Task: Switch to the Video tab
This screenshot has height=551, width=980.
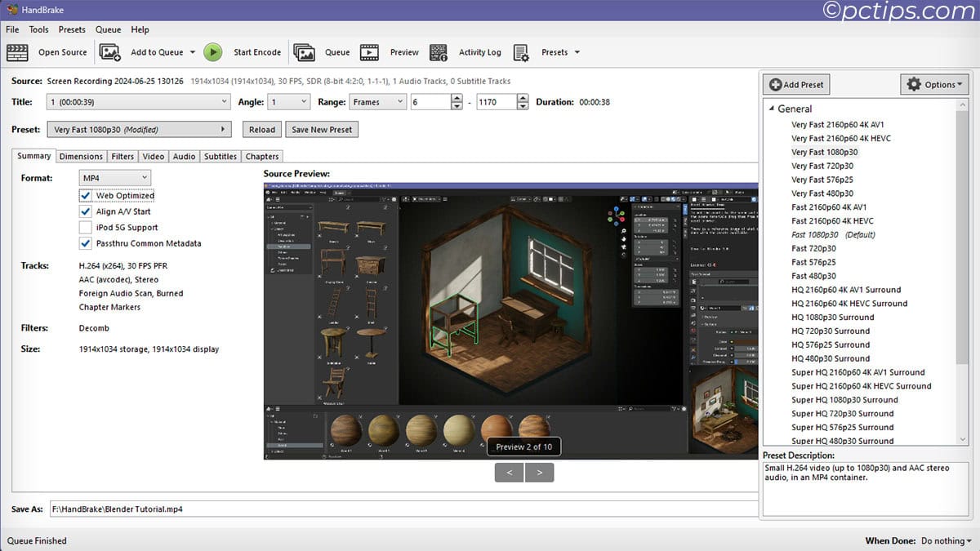Action: tap(153, 156)
